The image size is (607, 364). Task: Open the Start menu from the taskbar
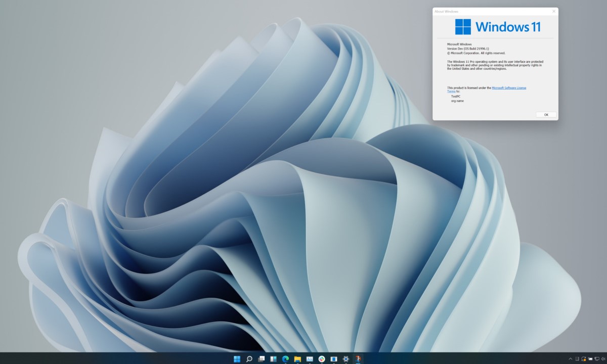click(x=237, y=359)
